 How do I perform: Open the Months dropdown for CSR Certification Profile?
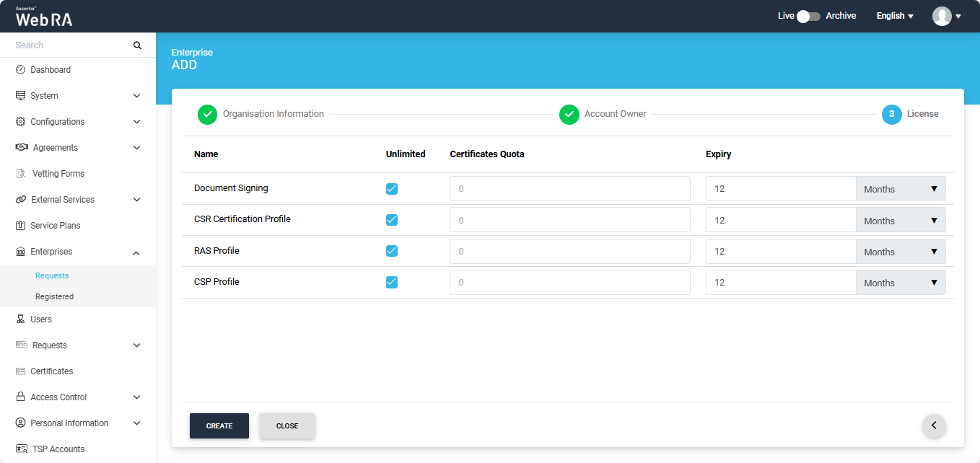[901, 220]
